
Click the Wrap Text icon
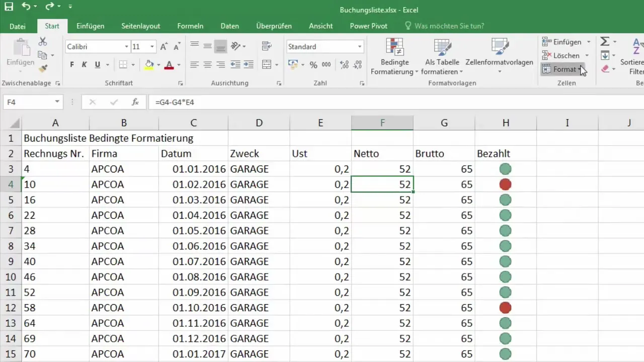(267, 46)
